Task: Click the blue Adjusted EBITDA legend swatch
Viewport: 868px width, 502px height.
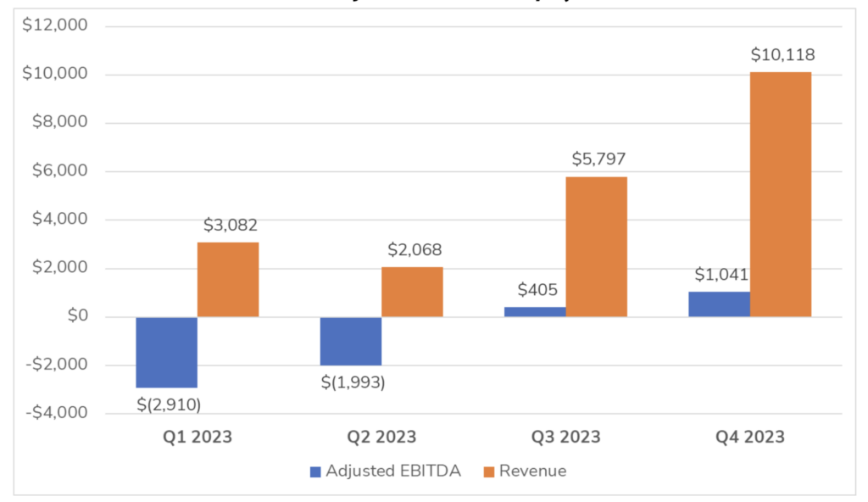Action: point(316,471)
